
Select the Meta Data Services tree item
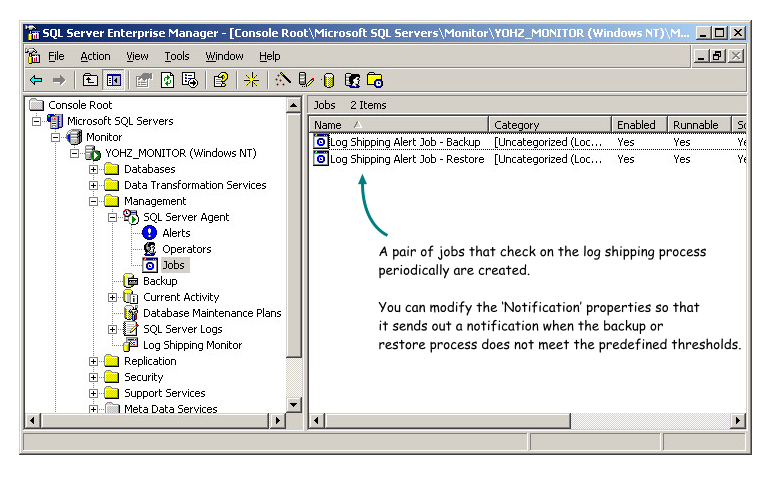pyautogui.click(x=171, y=409)
